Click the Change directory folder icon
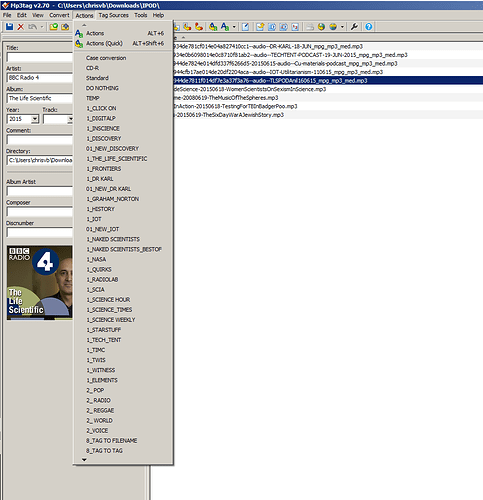Screen dimensions: 483x500 (x=54, y=27)
